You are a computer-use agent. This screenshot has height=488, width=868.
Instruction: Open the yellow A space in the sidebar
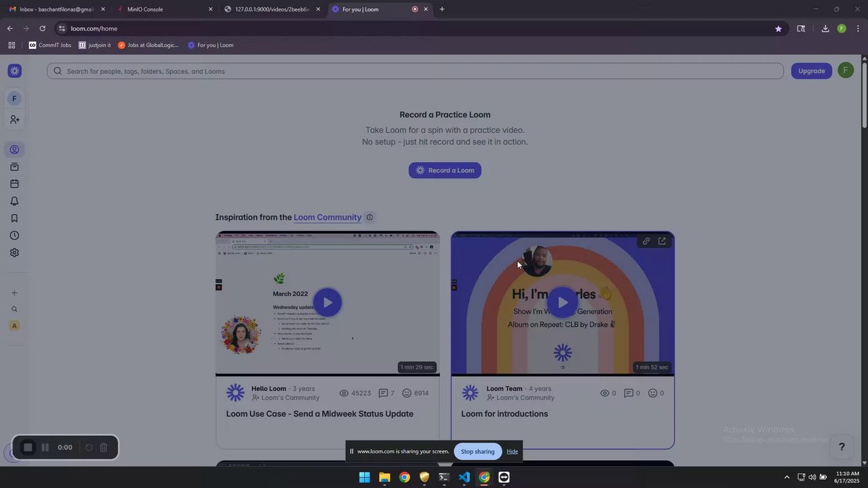click(14, 326)
